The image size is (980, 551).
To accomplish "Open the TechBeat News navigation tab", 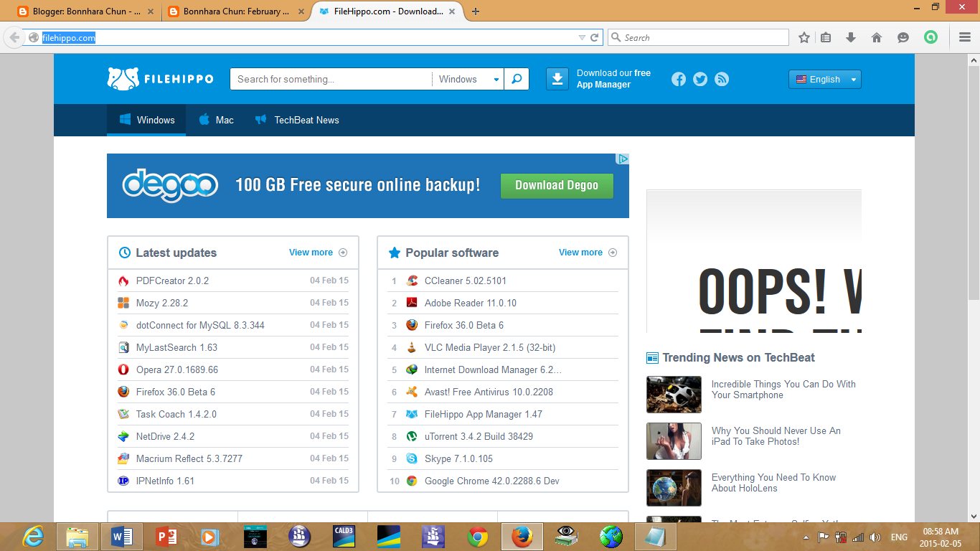I will (x=297, y=120).
